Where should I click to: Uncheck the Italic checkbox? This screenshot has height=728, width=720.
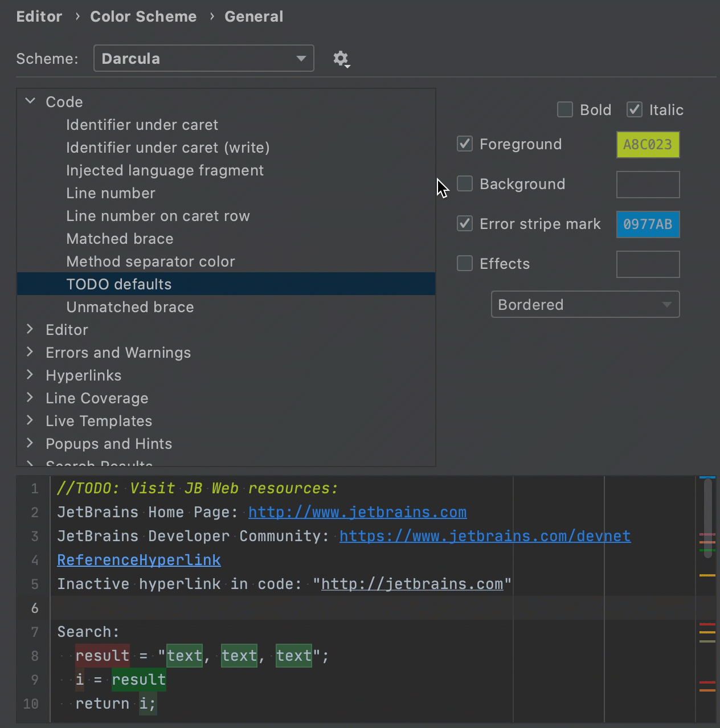pos(634,109)
